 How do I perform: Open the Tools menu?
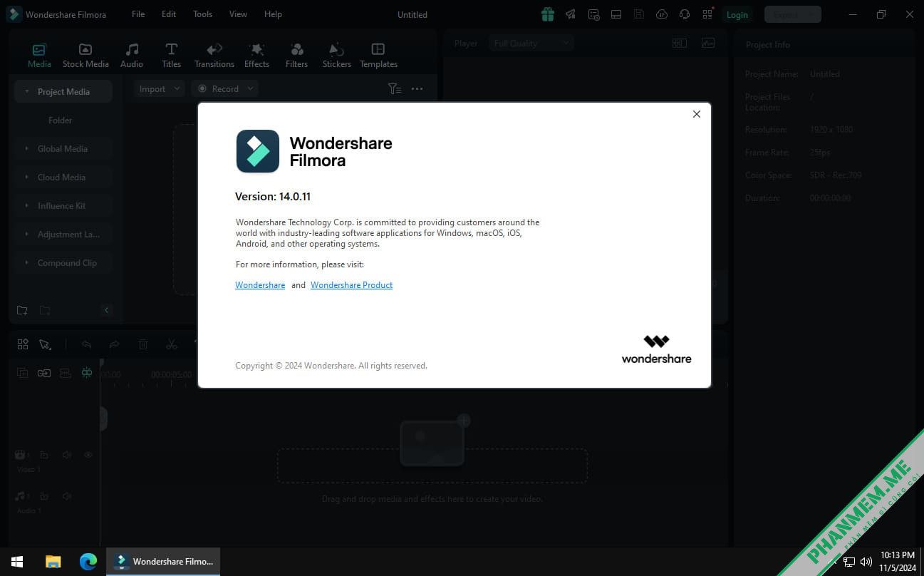(x=203, y=14)
